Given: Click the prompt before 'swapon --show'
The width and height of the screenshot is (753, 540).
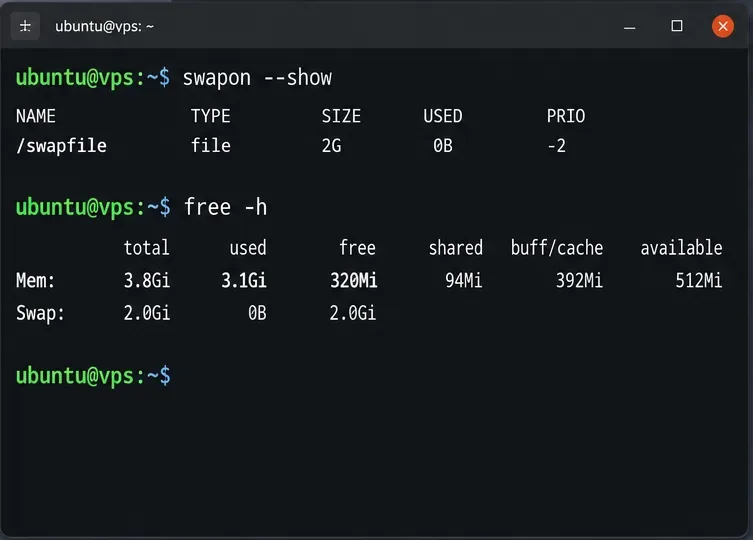Looking at the screenshot, I should 93,78.
